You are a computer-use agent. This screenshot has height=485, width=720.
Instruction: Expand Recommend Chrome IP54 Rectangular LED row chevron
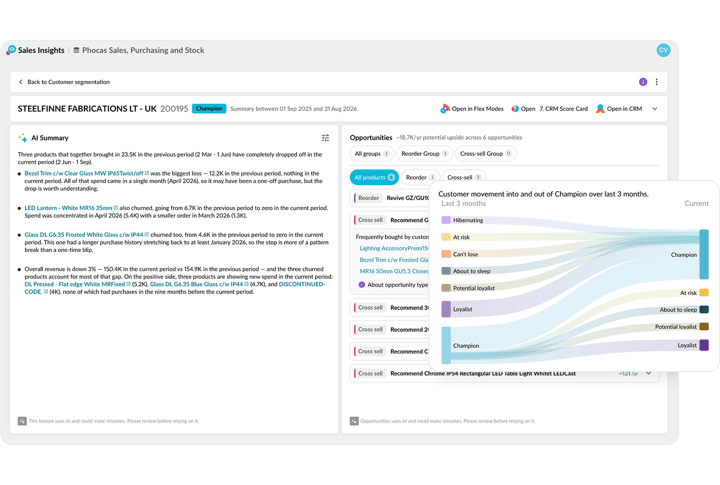[x=648, y=373]
